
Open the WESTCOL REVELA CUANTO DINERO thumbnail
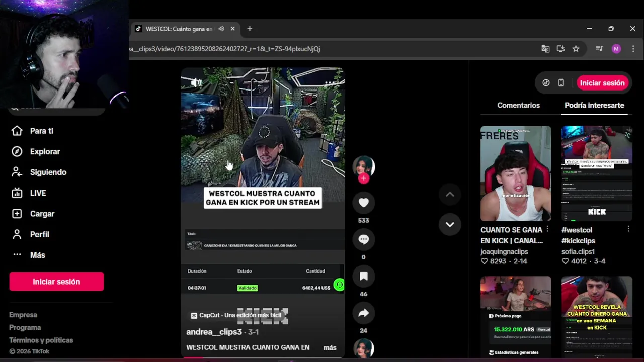pos(597,316)
